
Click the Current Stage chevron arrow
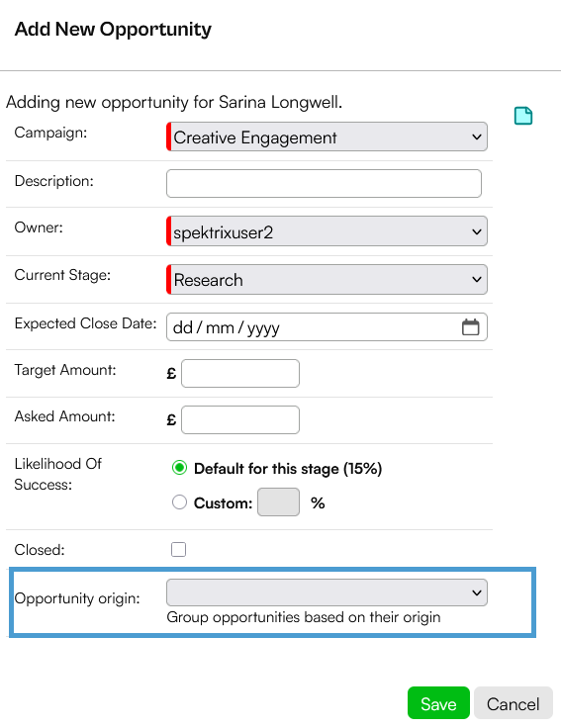pos(477,280)
